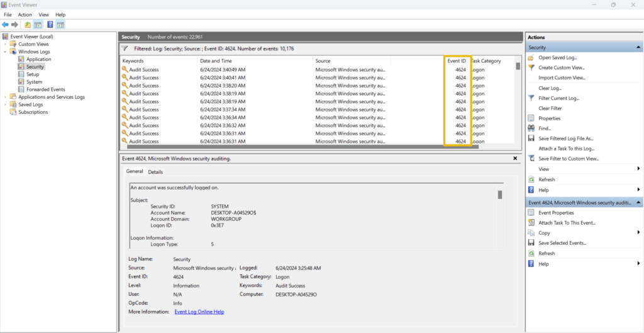
Task: Click the Back arrow toolbar icon
Action: click(5, 25)
